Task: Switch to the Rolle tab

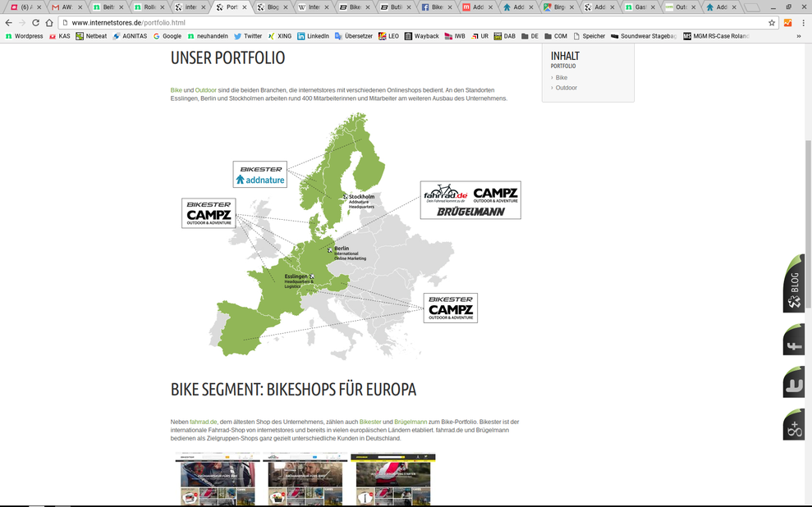Action: [149, 7]
